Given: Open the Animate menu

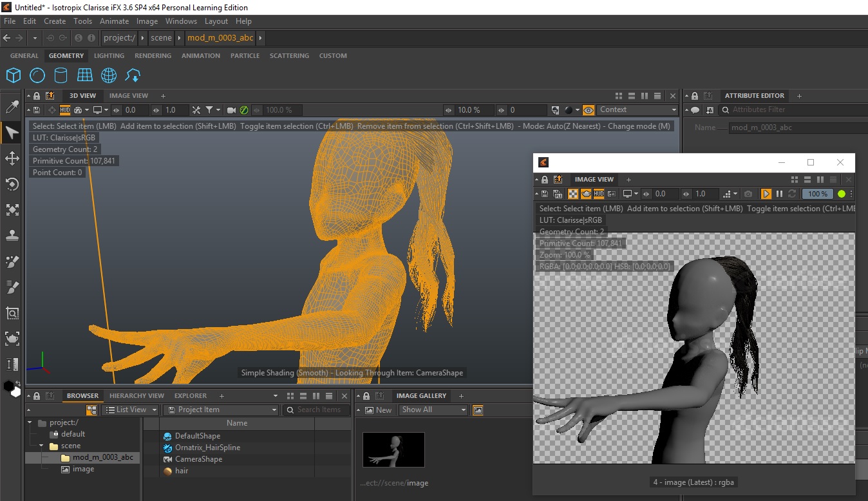Looking at the screenshot, I should coord(114,21).
